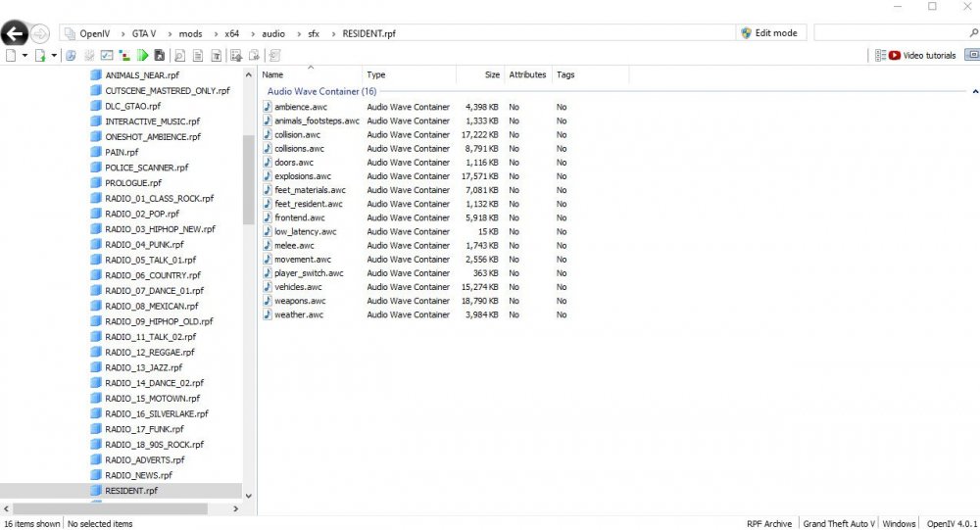The image size is (980, 530).
Task: Jump to mods in the breadcrumb
Action: click(191, 33)
